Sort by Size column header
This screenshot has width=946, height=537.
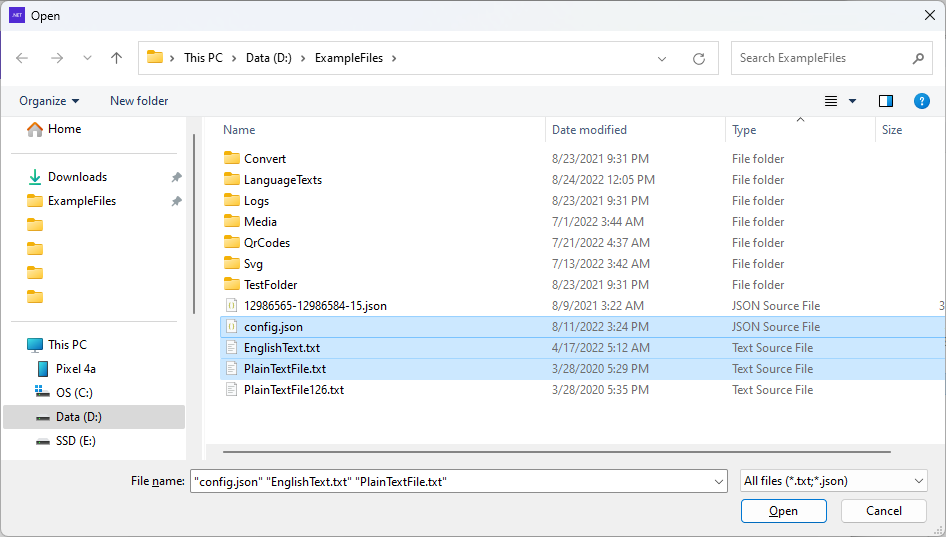(x=892, y=130)
